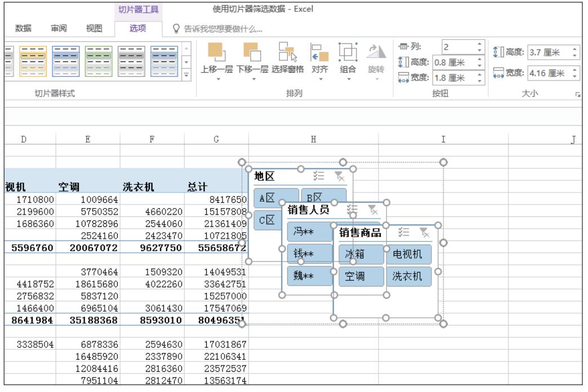Select 空调 in the 销售商品 slicer

(x=361, y=277)
